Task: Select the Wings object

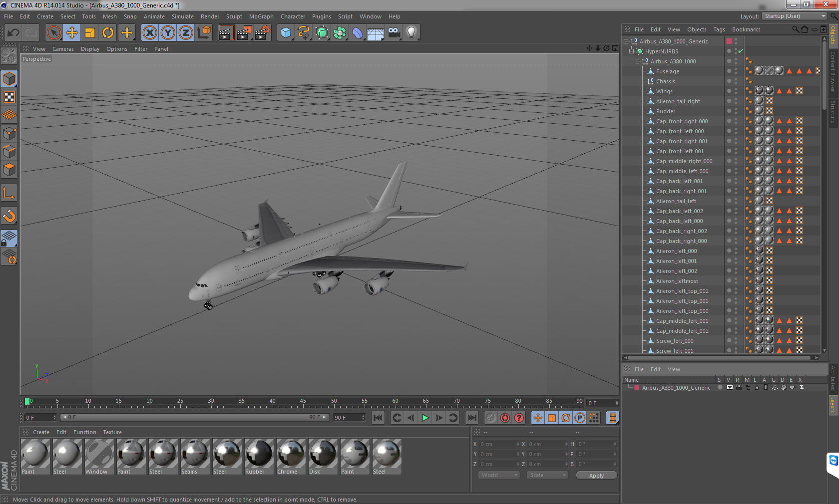Action: (x=664, y=91)
